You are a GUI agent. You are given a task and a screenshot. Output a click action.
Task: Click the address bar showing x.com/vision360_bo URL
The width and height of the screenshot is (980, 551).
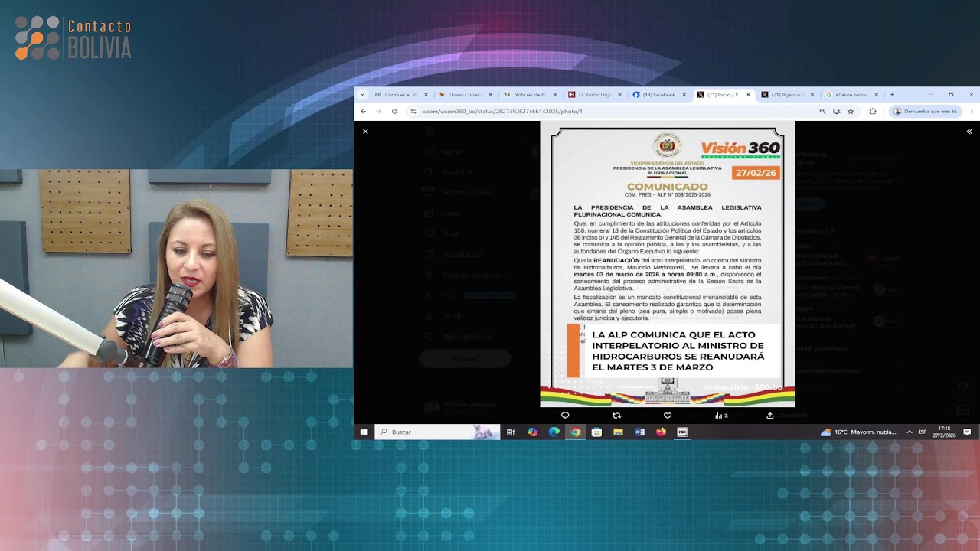[612, 111]
